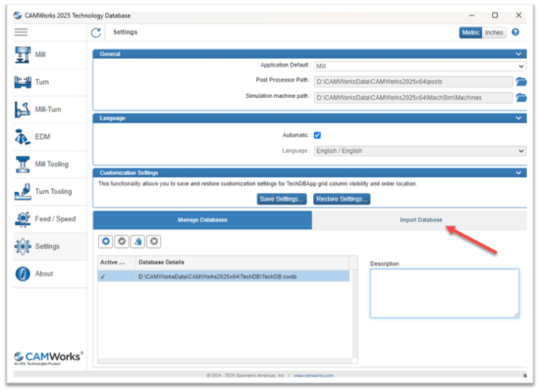The height and width of the screenshot is (392, 540).
Task: Collapse the Language section chevron
Action: (518, 118)
